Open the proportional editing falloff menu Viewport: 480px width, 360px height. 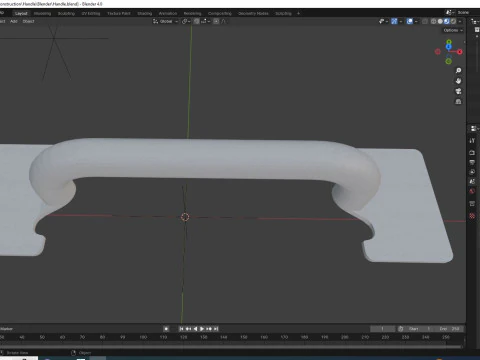tap(224, 21)
